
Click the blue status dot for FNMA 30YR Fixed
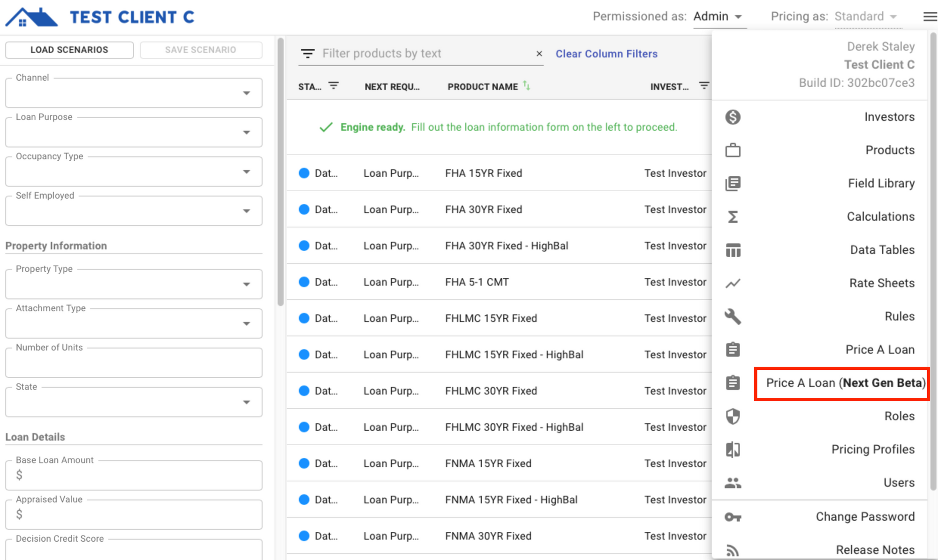click(x=304, y=536)
